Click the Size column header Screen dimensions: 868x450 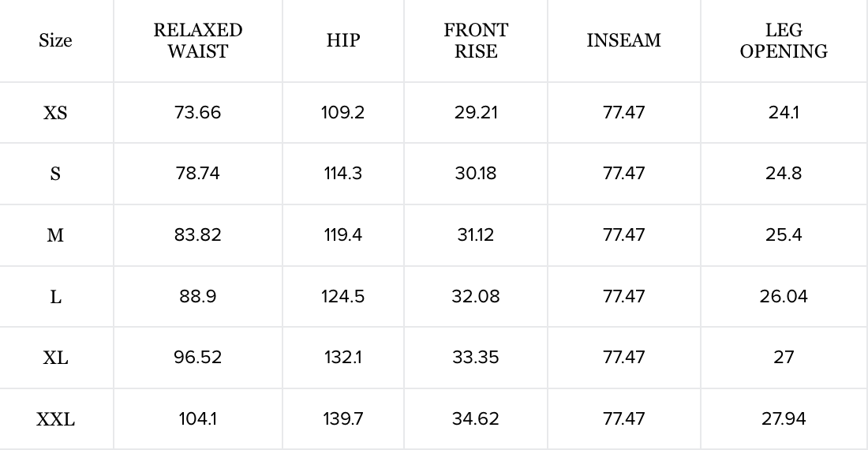click(55, 40)
